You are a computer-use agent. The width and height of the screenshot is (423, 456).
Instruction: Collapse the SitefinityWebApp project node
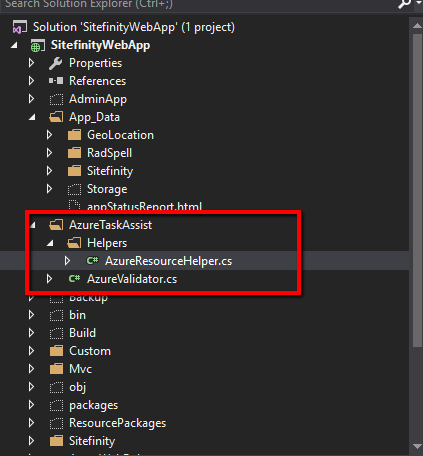tap(14, 45)
